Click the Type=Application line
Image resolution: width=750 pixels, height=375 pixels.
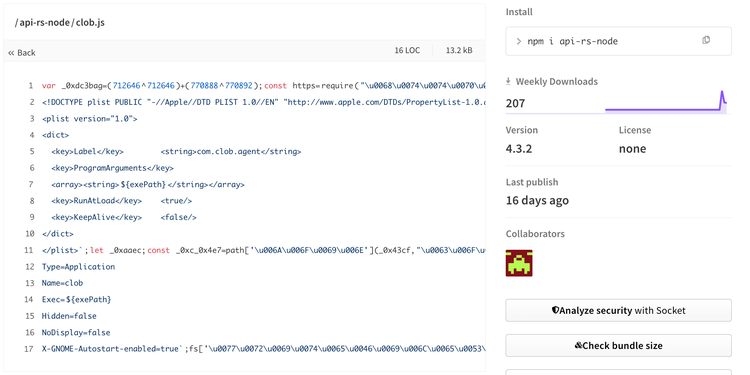(x=78, y=266)
